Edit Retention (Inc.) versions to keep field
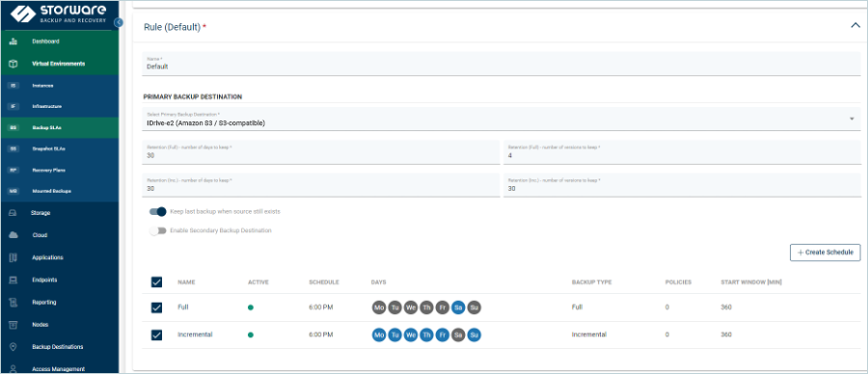 [682, 185]
